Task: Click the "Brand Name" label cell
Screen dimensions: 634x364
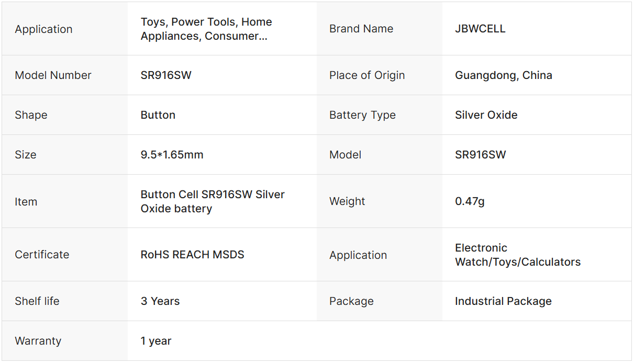Action: point(361,29)
